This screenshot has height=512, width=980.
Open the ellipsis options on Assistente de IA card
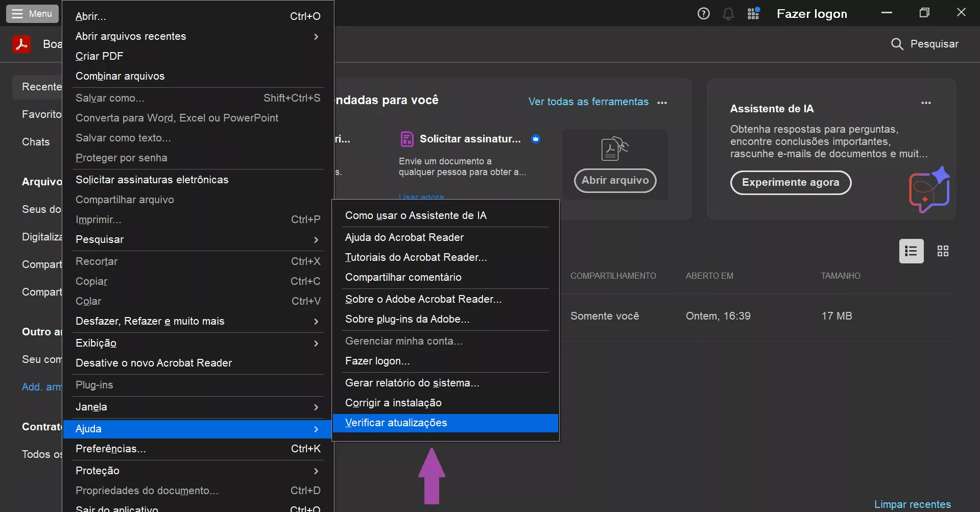coord(926,103)
